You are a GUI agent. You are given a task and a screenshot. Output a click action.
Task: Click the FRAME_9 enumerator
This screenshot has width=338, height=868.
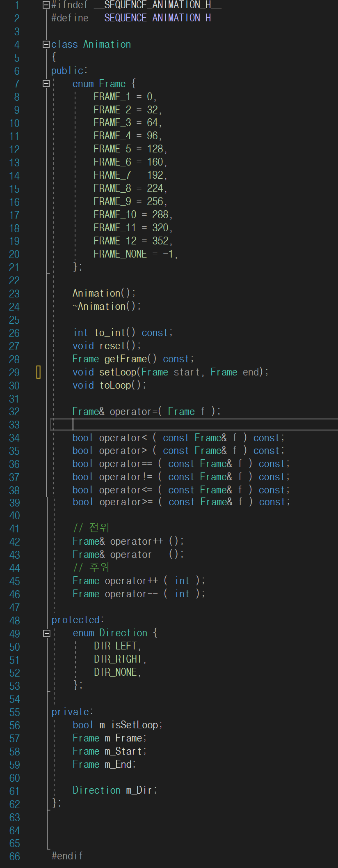pos(112,202)
